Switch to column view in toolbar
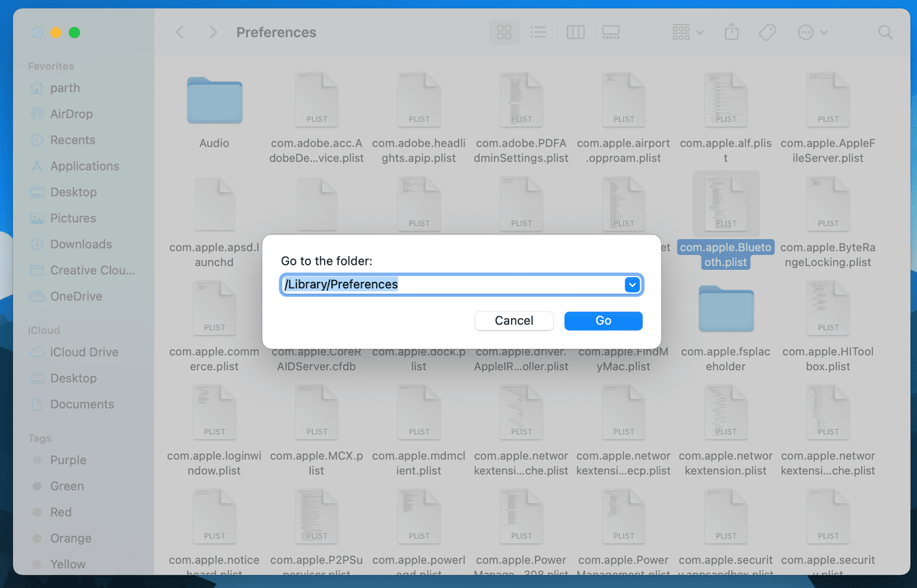Viewport: 917px width, 588px height. tap(576, 32)
